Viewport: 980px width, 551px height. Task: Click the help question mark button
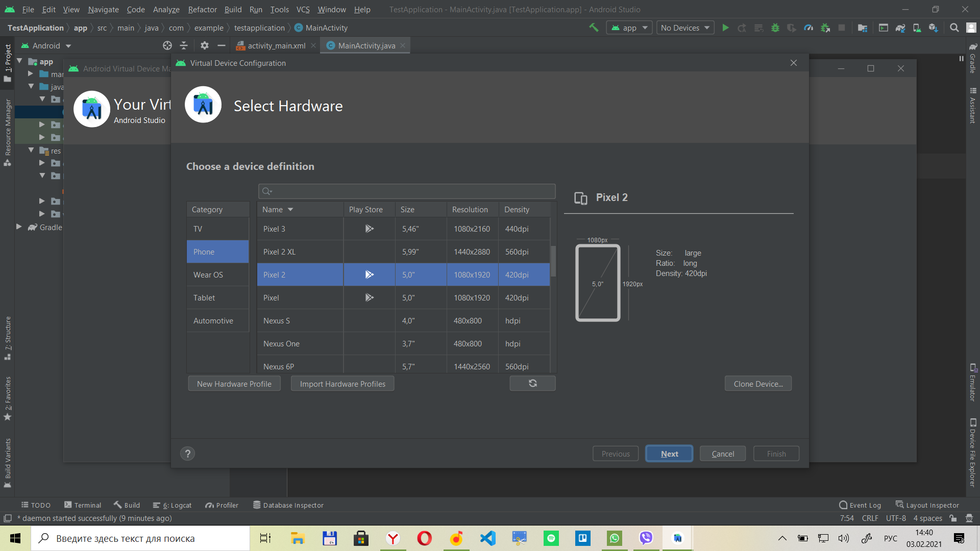click(188, 454)
